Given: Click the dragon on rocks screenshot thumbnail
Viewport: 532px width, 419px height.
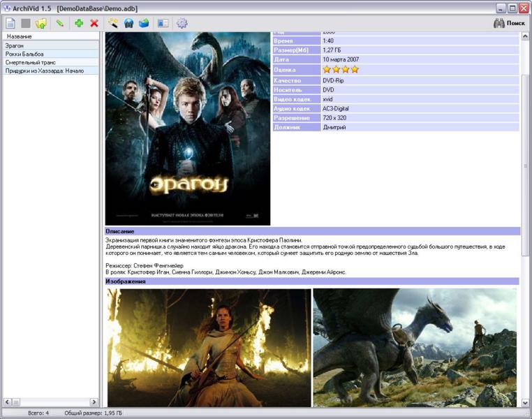Looking at the screenshot, I should pyautogui.click(x=415, y=348).
